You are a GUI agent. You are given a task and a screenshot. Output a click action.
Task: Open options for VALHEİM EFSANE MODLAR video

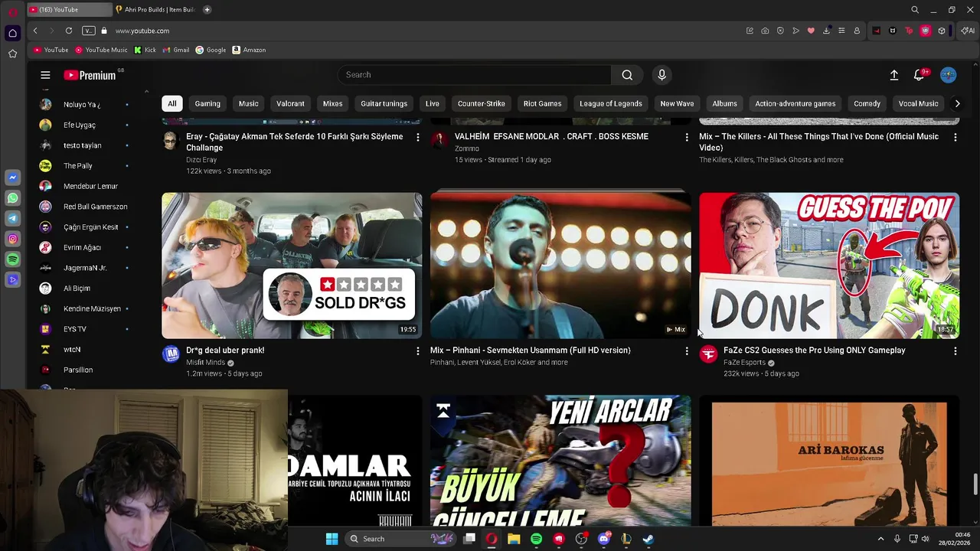pos(686,137)
